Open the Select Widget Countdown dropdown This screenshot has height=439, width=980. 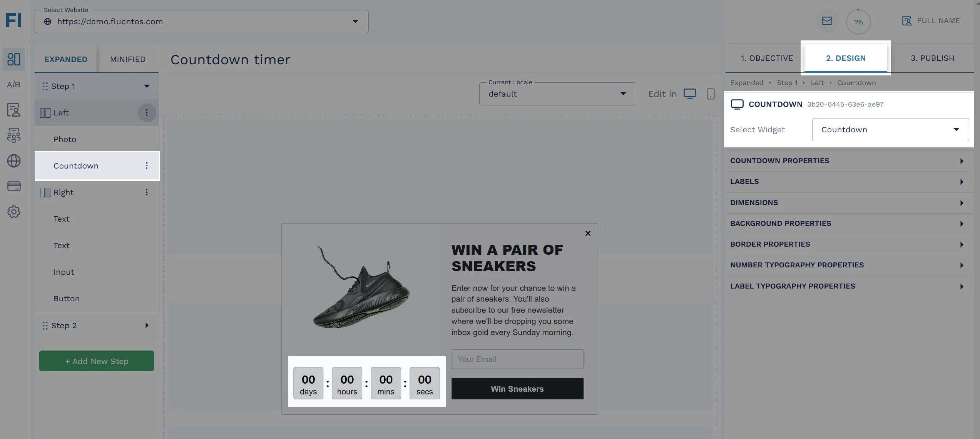tap(890, 130)
